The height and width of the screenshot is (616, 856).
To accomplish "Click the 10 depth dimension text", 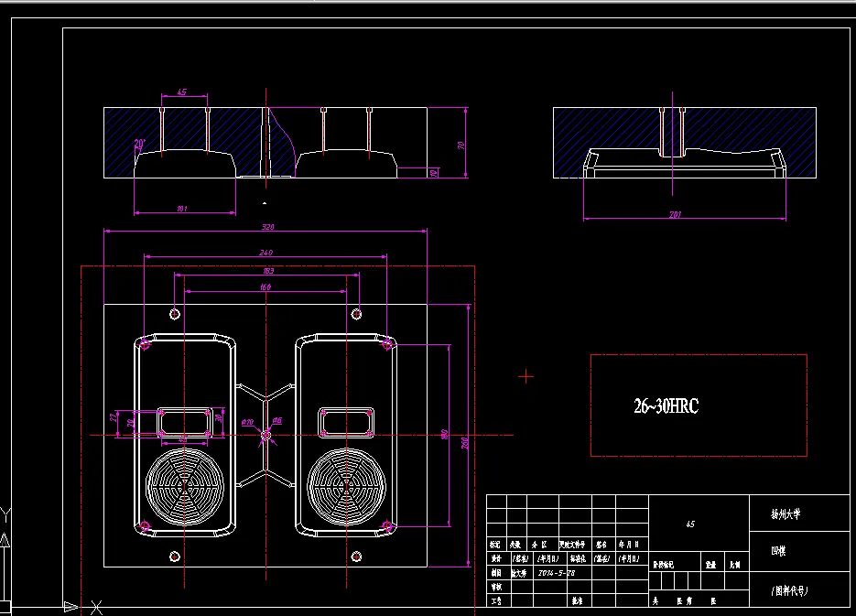I will (x=433, y=173).
